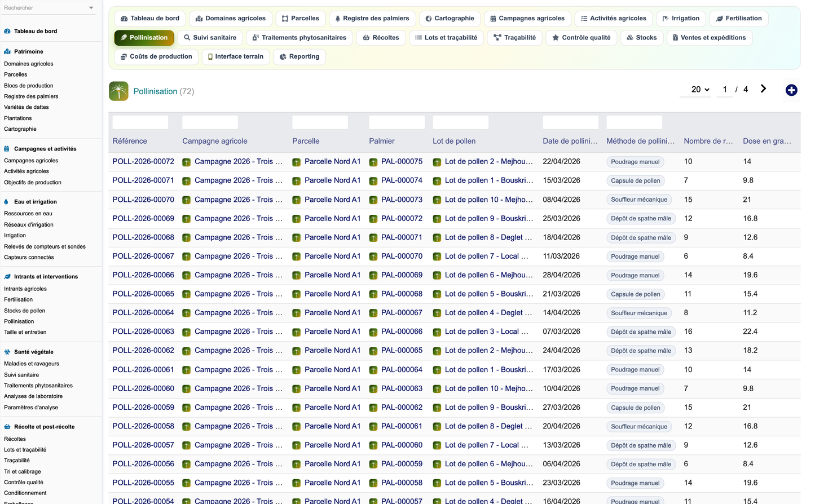Open the Registre des palmiers tab

(372, 19)
